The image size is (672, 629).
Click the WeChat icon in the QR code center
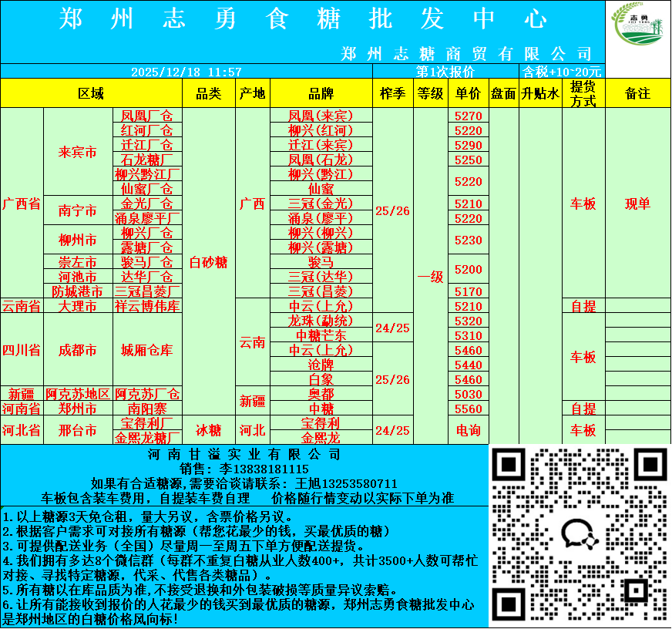click(x=580, y=536)
